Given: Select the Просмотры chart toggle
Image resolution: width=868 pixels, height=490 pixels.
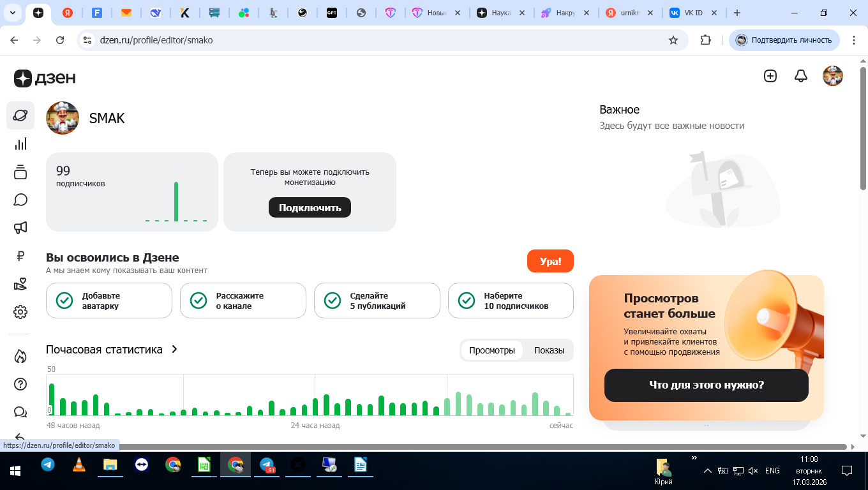Looking at the screenshot, I should (492, 350).
